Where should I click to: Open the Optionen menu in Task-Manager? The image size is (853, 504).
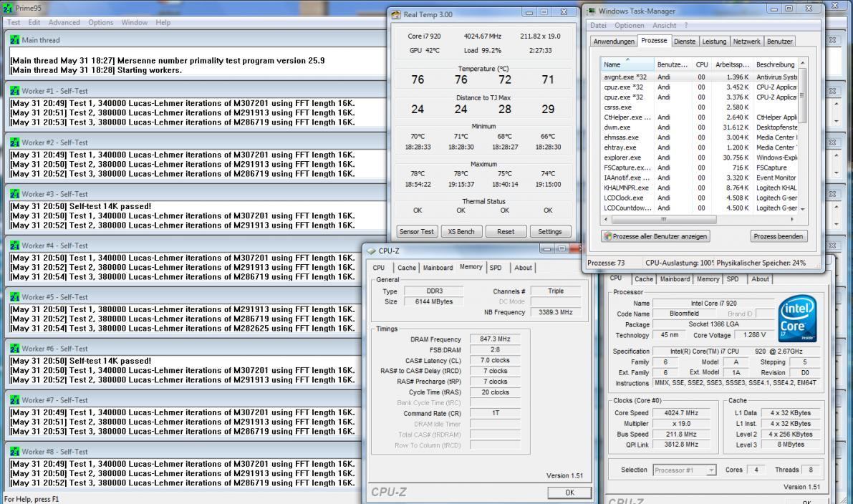pyautogui.click(x=630, y=26)
